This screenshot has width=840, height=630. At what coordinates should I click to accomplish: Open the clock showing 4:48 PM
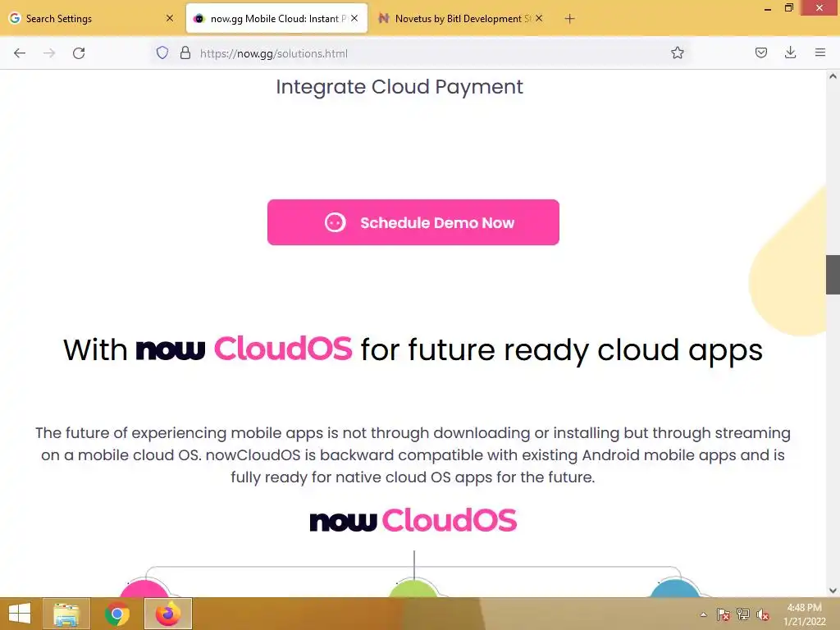[804, 614]
